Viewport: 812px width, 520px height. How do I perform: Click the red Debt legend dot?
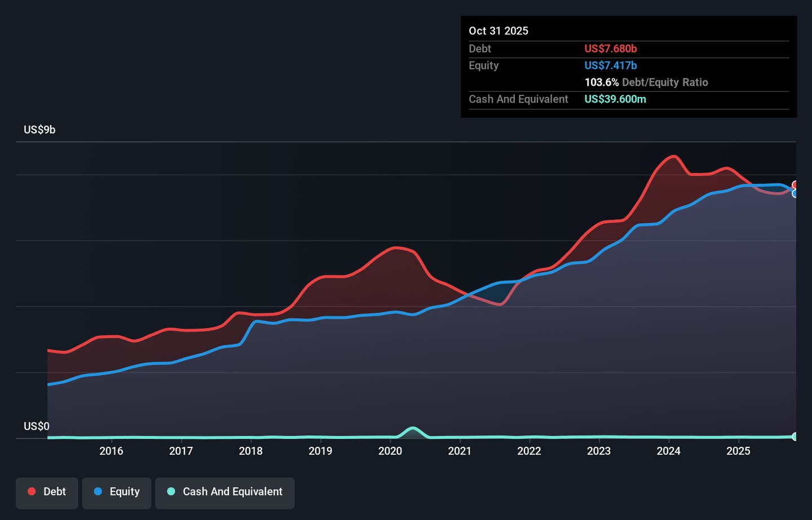[32, 491]
